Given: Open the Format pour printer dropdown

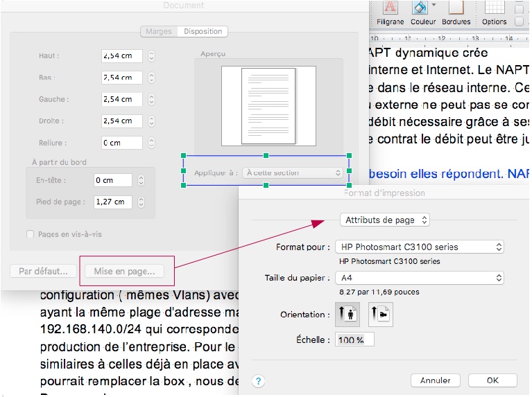Looking at the screenshot, I should point(419,247).
